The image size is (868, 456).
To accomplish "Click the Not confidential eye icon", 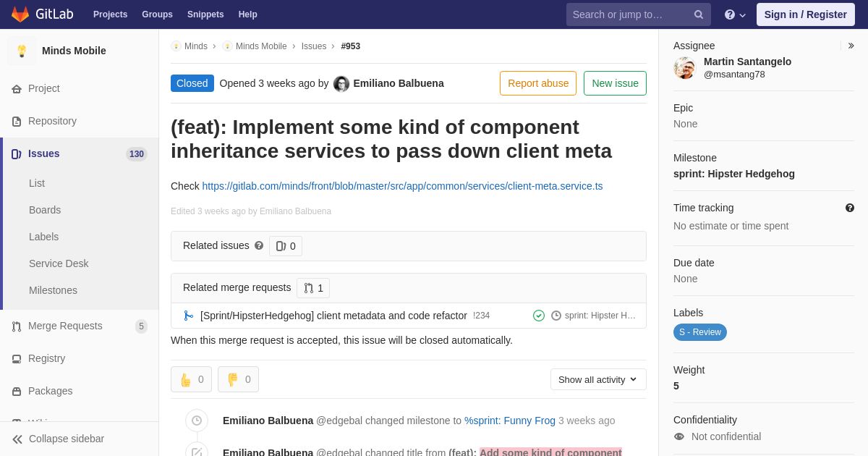I will point(678,436).
